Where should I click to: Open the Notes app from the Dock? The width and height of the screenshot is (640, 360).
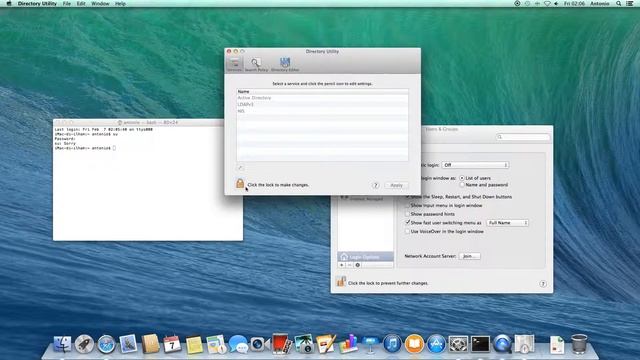pyautogui.click(x=194, y=344)
